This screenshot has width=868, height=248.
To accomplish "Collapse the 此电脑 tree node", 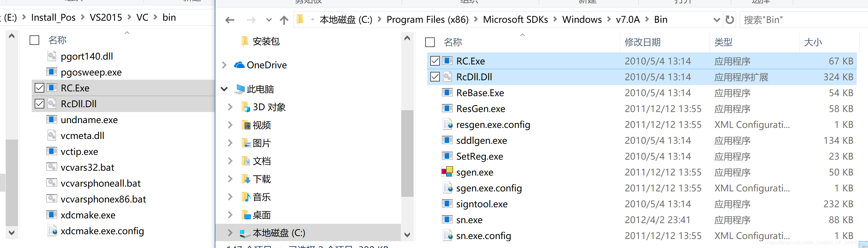I will 224,89.
